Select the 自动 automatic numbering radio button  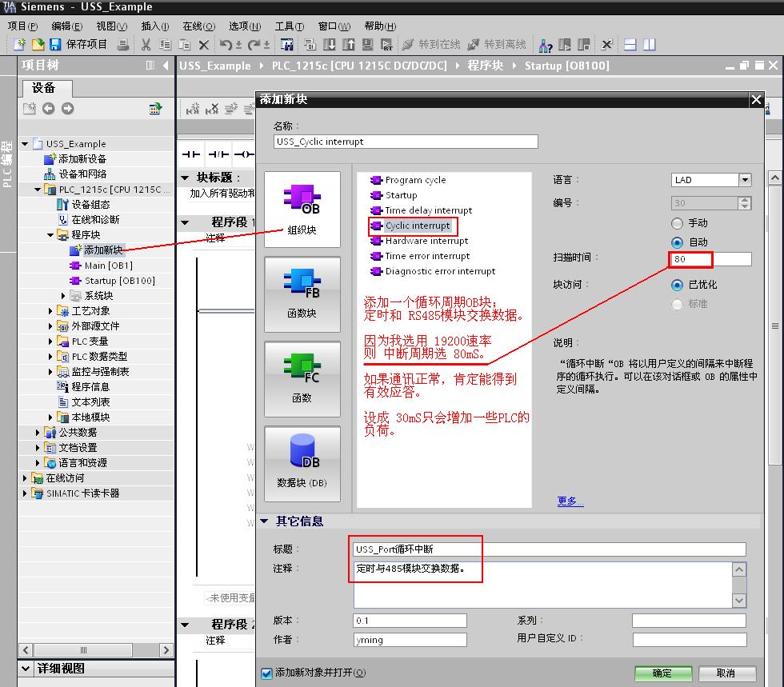[x=677, y=242]
